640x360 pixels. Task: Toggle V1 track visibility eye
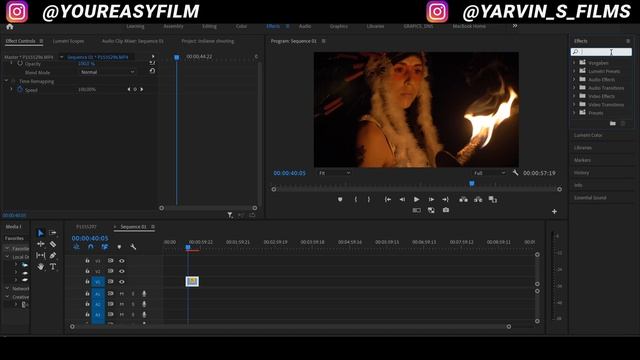point(122,282)
